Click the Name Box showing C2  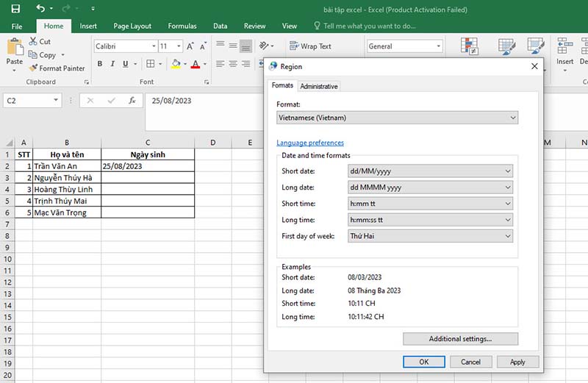(32, 101)
